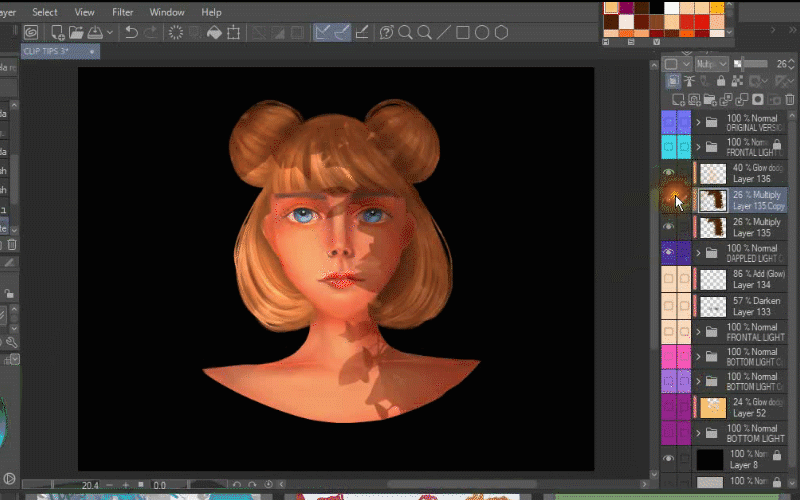Open the Filter menu
This screenshot has height=500, width=800.
coord(123,12)
